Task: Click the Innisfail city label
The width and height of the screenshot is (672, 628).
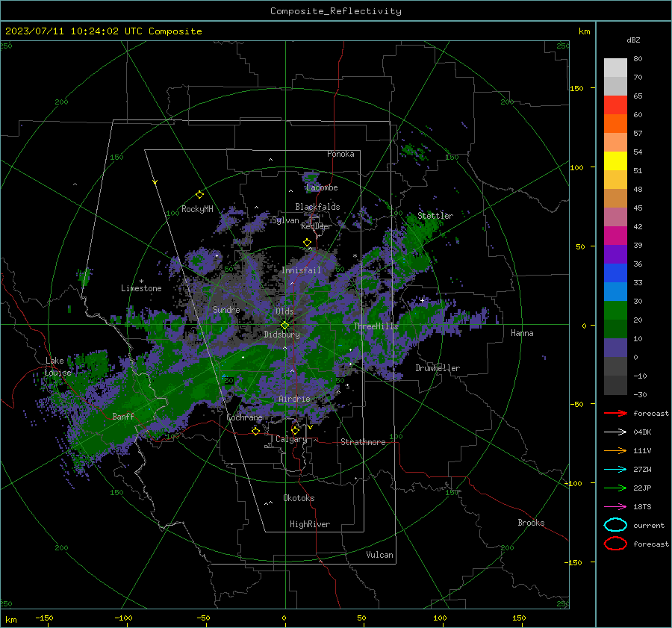Action: pyautogui.click(x=301, y=270)
